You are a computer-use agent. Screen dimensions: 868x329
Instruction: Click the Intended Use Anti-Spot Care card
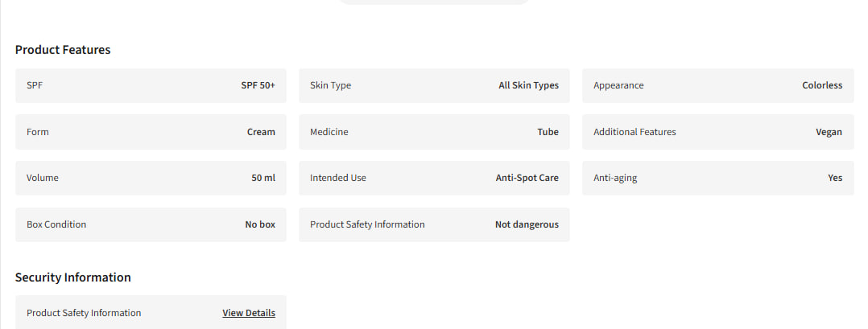(x=434, y=178)
